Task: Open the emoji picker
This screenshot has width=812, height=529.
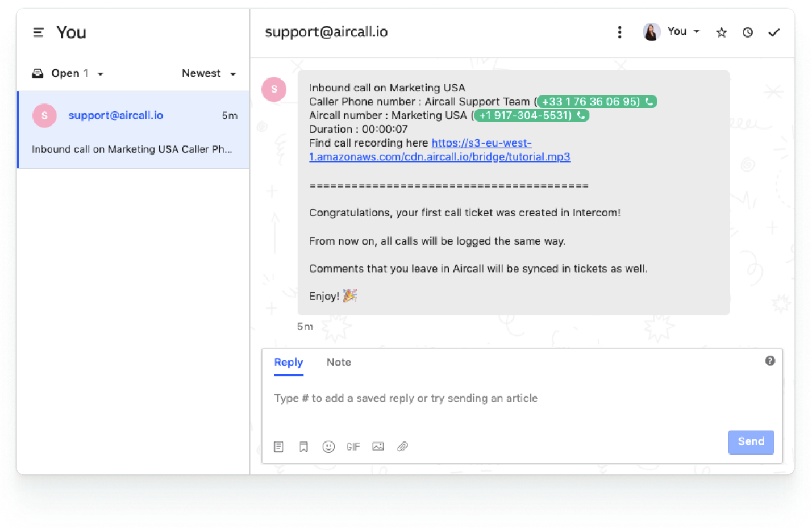Action: (x=328, y=447)
